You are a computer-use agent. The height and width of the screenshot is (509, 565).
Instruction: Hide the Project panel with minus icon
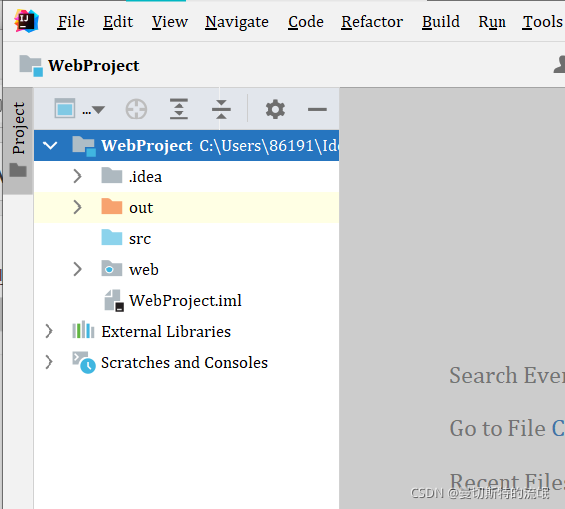click(x=317, y=109)
